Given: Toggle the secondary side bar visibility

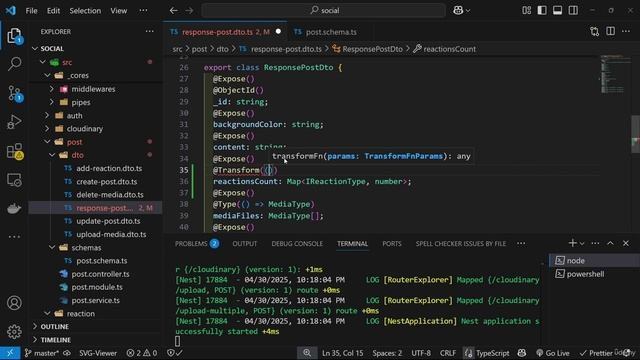Looking at the screenshot, I should tap(573, 11).
